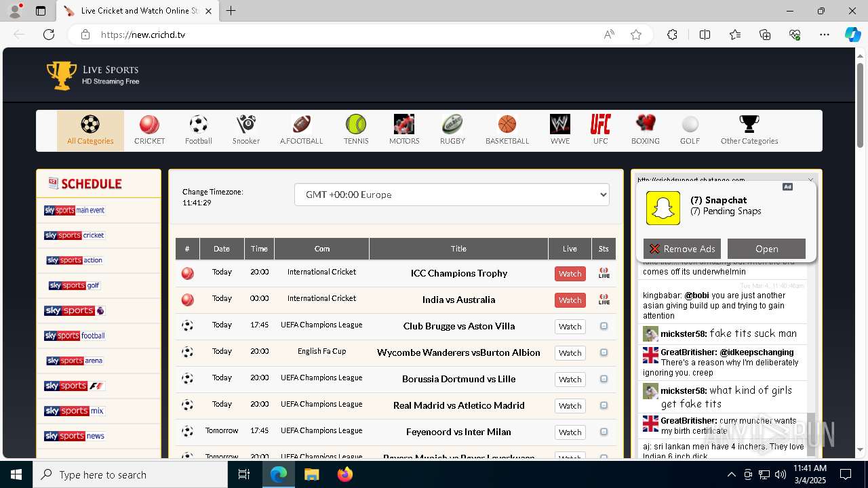868x488 pixels.
Task: Open Firefox from the taskbar
Action: tap(345, 474)
